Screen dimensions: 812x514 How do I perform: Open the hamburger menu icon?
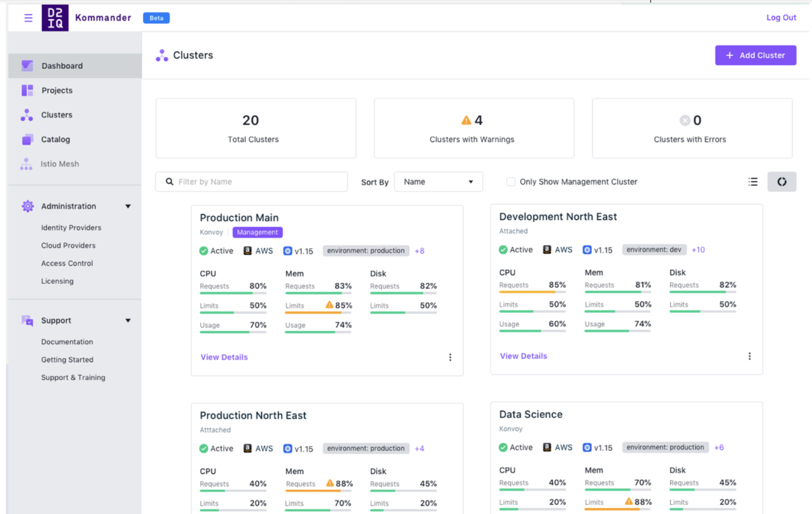click(28, 18)
